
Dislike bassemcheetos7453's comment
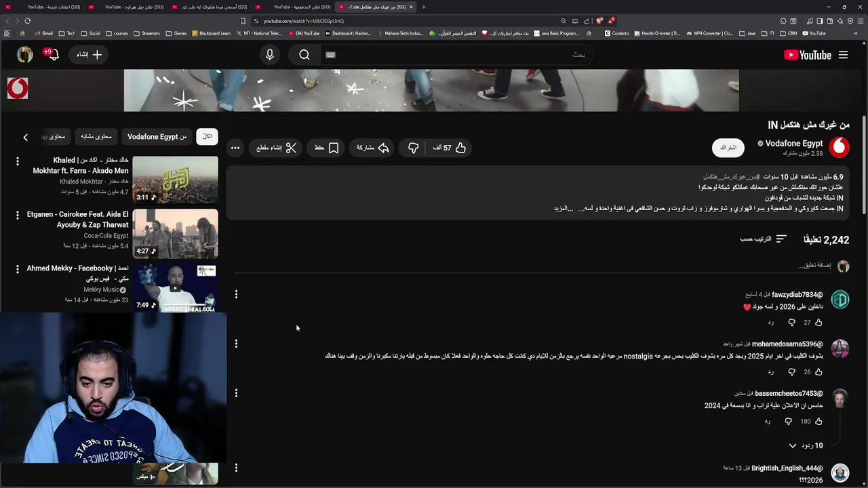(788, 422)
